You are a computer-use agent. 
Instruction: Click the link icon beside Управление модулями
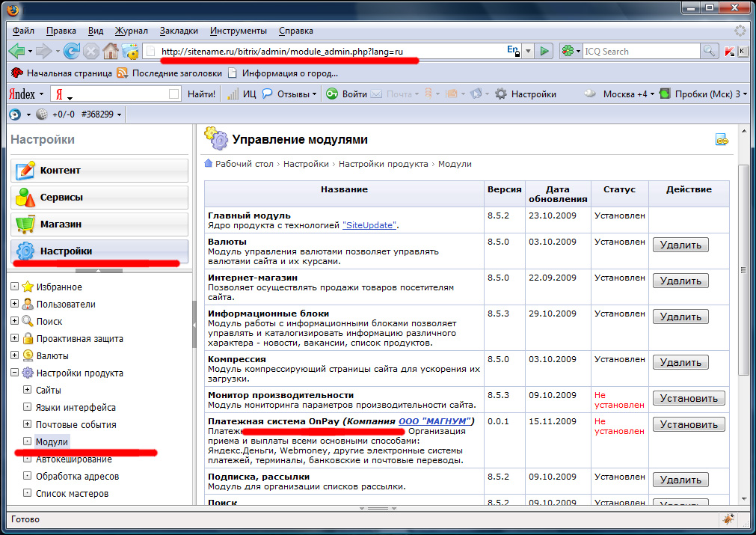click(722, 139)
